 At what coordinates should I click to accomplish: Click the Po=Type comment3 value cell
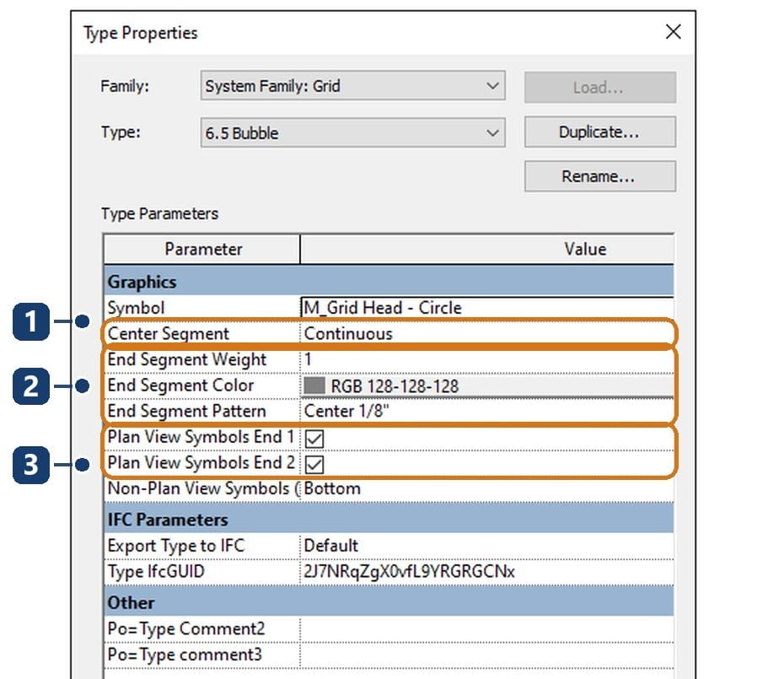(487, 655)
